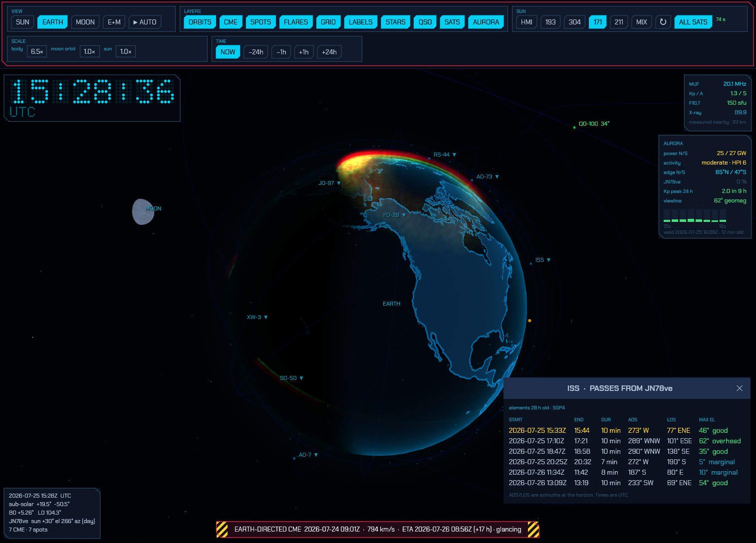Click the Kp history bar chart
The height and width of the screenshot is (543, 756).
click(x=695, y=215)
